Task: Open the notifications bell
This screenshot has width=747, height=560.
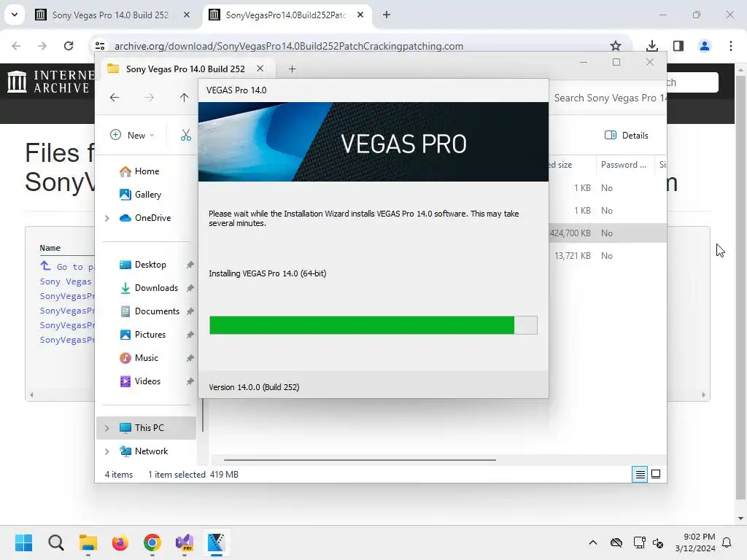Action: pos(727,542)
